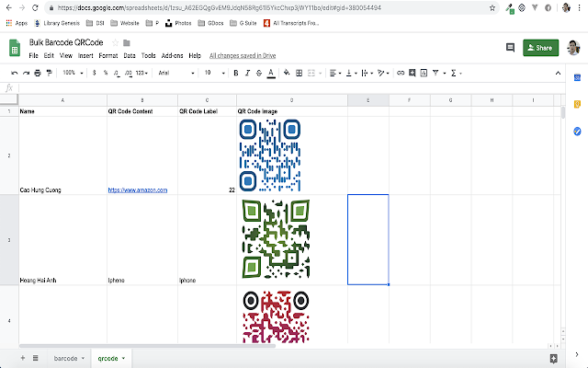Open the text color picker
Screen dimensions: 588x368
[271, 74]
